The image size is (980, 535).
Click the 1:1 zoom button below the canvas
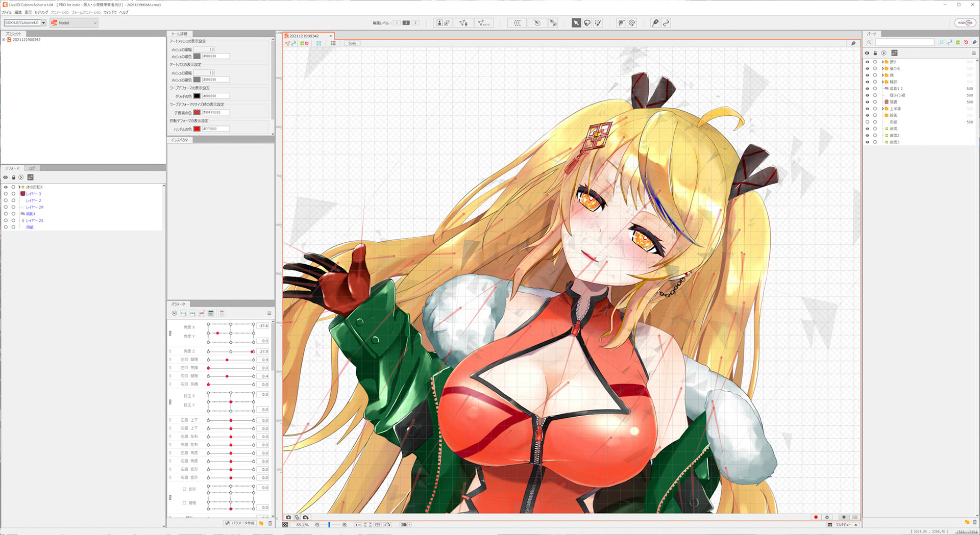click(358, 525)
